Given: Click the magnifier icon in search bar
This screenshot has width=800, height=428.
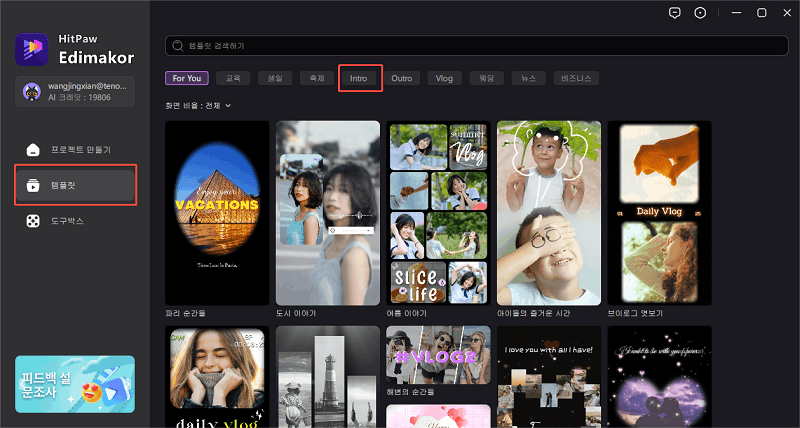Looking at the screenshot, I should (178, 46).
